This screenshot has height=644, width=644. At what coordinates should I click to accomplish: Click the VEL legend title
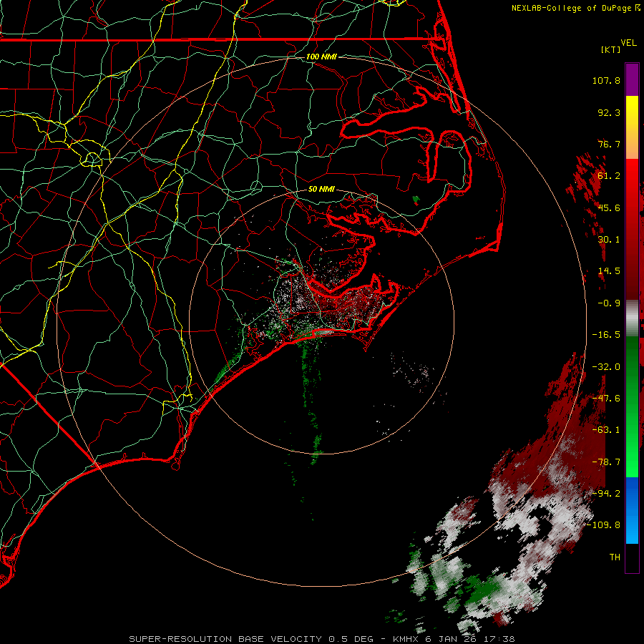628,43
